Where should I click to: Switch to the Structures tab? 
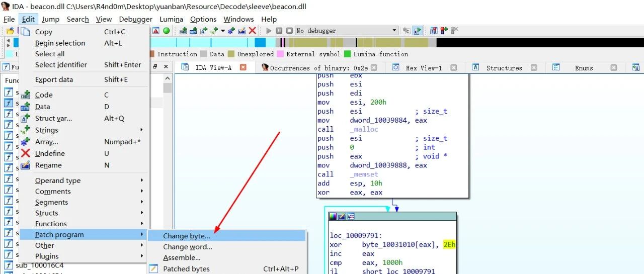point(504,68)
